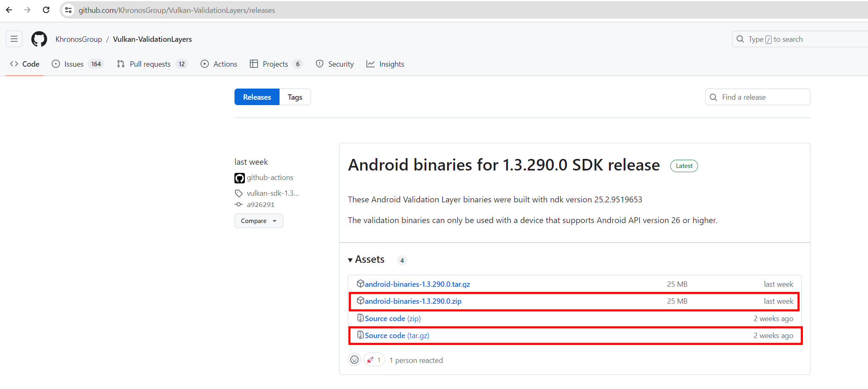Collapse the Assets section

click(x=366, y=259)
